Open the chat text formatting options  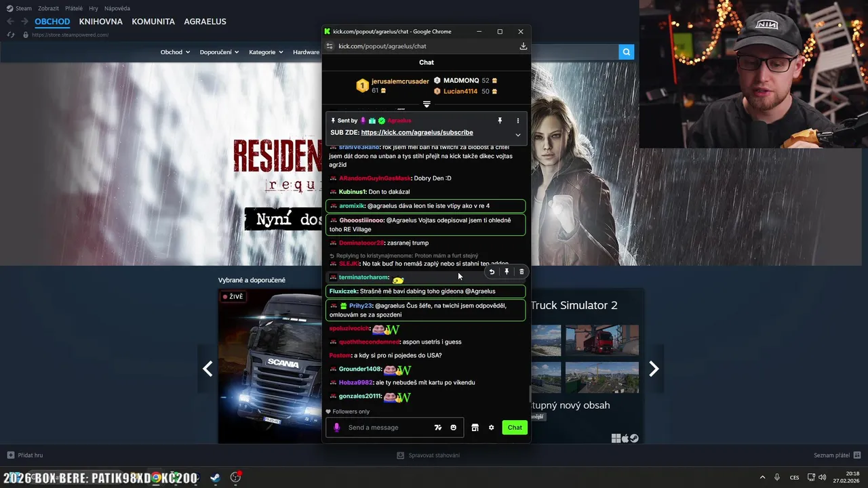pos(438,428)
